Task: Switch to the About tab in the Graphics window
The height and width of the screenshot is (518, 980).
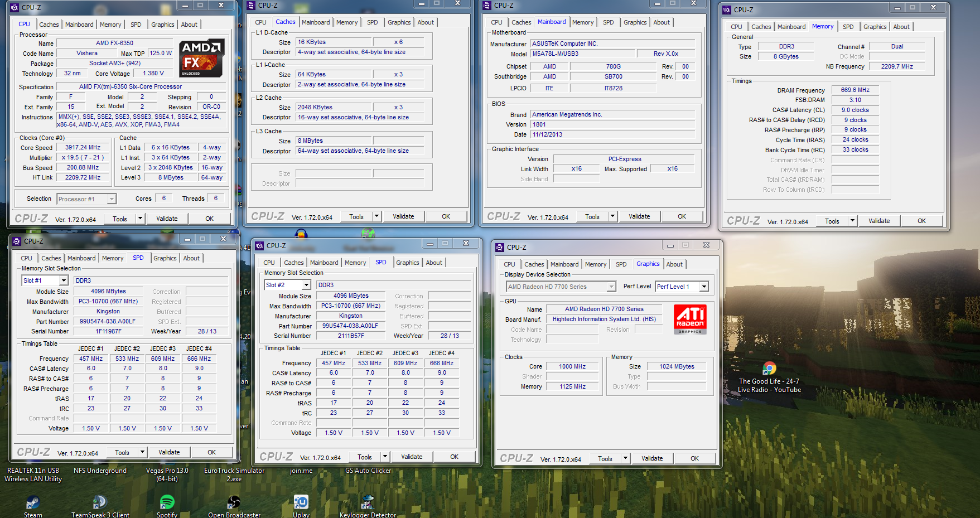Action: coord(674,264)
